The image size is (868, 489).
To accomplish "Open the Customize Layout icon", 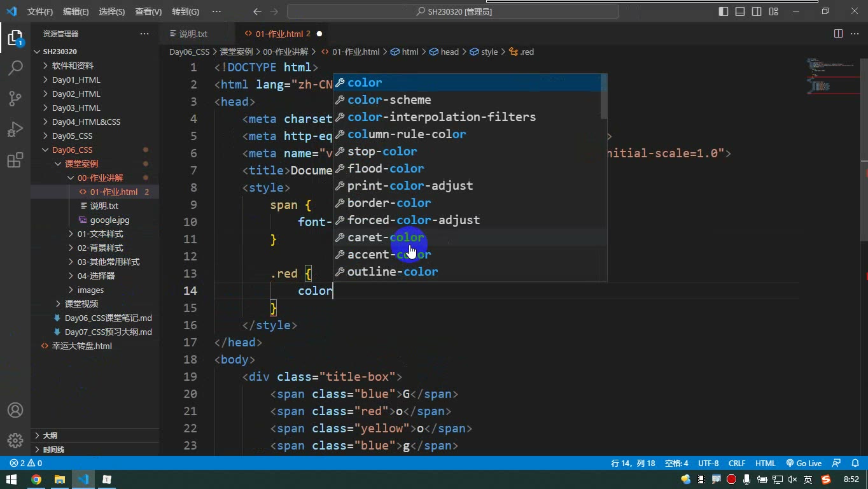I will coord(773,11).
